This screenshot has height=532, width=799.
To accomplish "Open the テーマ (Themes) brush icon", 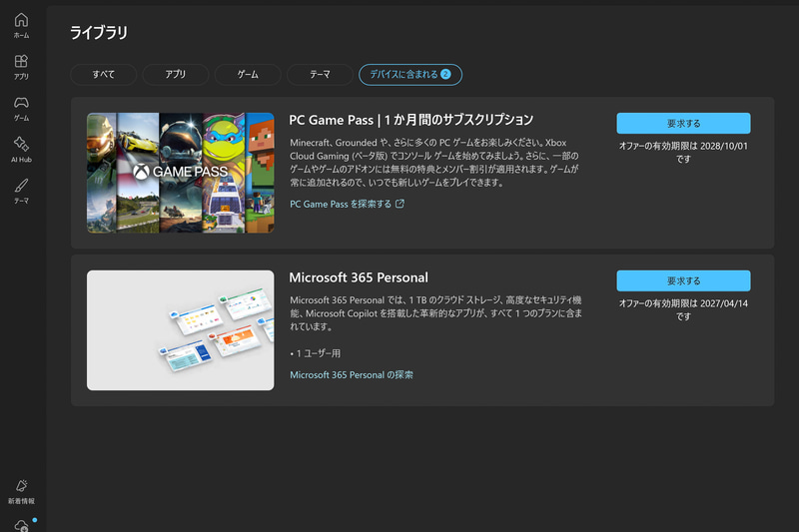I will point(21,191).
